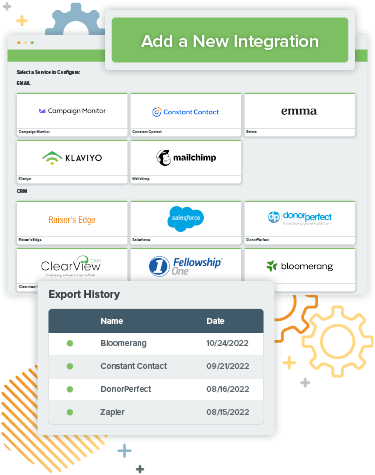Select Zapier in Export History
This screenshot has width=375, height=475.
click(x=112, y=412)
